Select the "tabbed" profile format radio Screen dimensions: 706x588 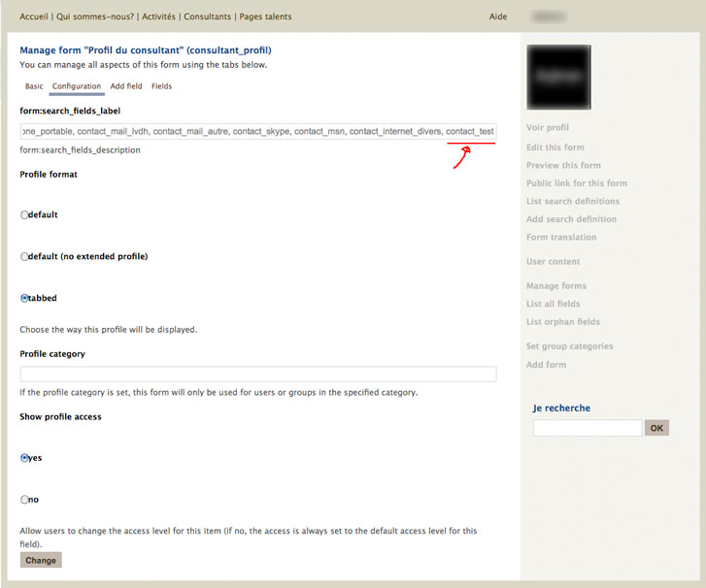tap(24, 298)
